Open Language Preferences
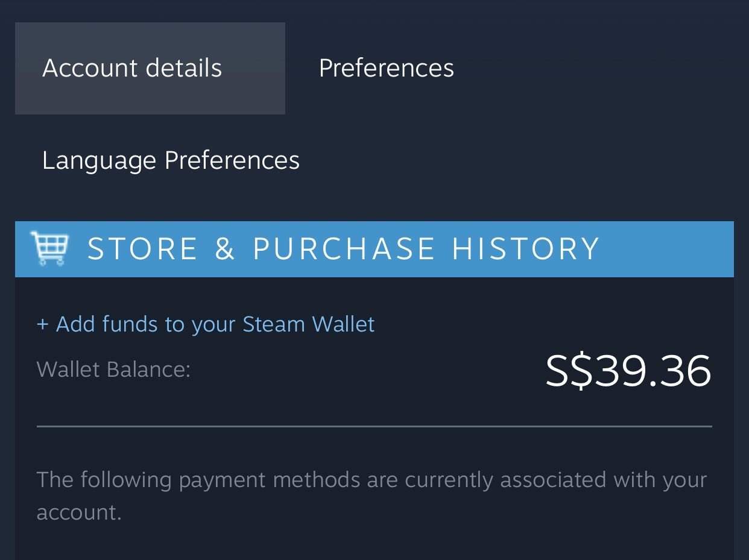The width and height of the screenshot is (749, 560). coord(171,160)
